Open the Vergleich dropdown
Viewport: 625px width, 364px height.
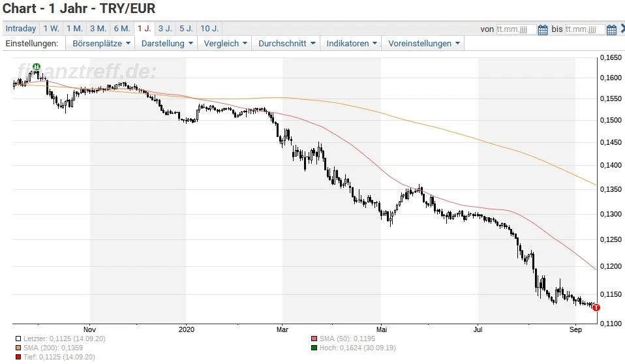225,44
